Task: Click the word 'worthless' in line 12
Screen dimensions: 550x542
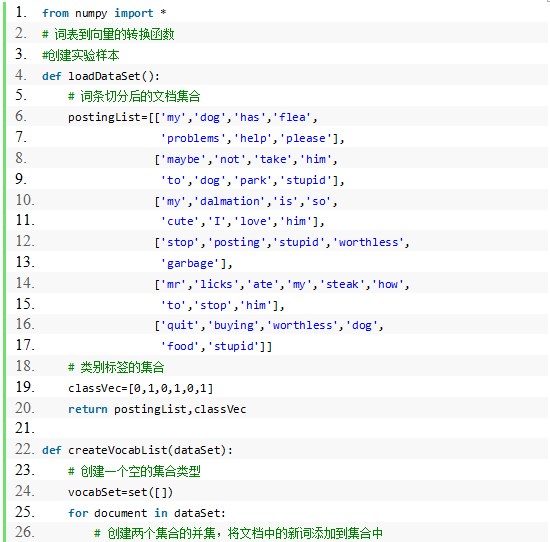Action: coord(368,242)
